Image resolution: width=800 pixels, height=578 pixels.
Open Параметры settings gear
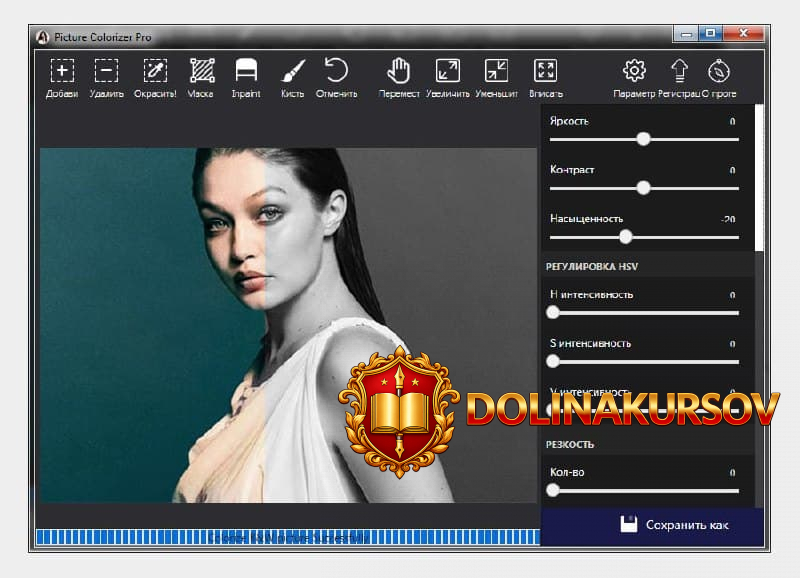pos(634,71)
